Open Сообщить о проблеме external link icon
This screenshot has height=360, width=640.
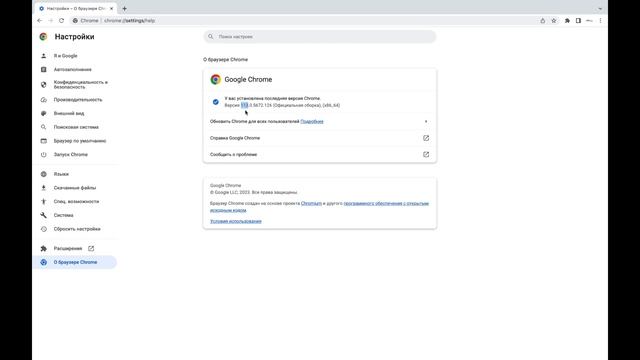point(426,154)
